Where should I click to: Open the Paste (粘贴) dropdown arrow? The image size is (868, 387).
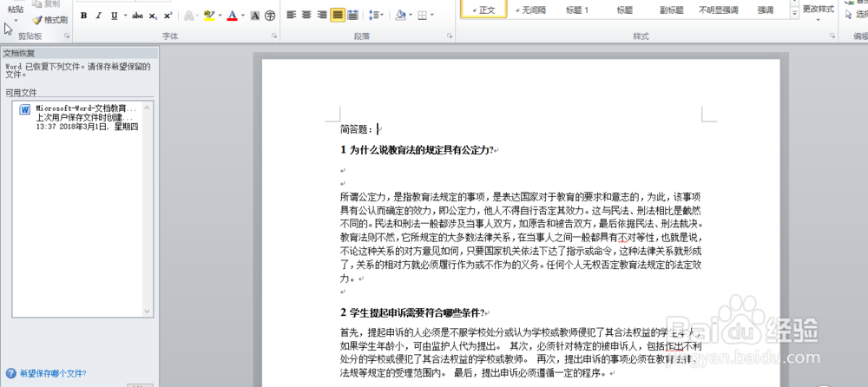pyautogui.click(x=16, y=21)
